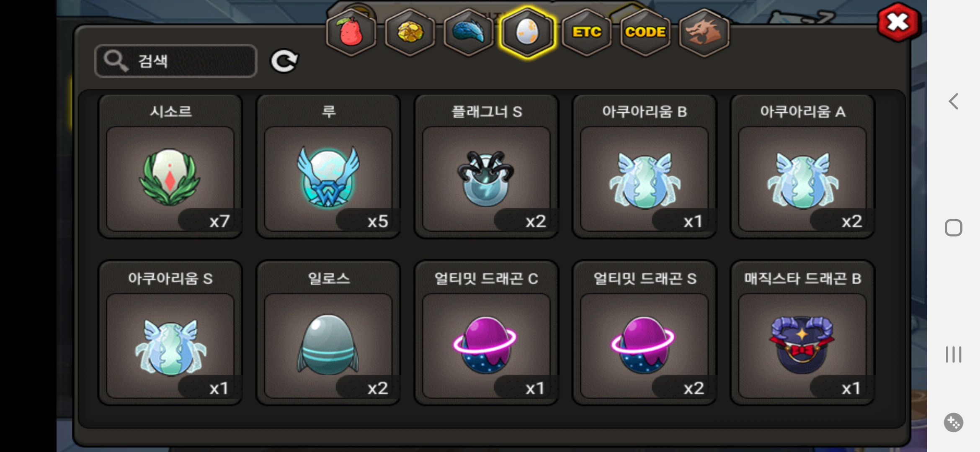
Task: Choose the 일로스 gray egg
Action: [x=328, y=333]
